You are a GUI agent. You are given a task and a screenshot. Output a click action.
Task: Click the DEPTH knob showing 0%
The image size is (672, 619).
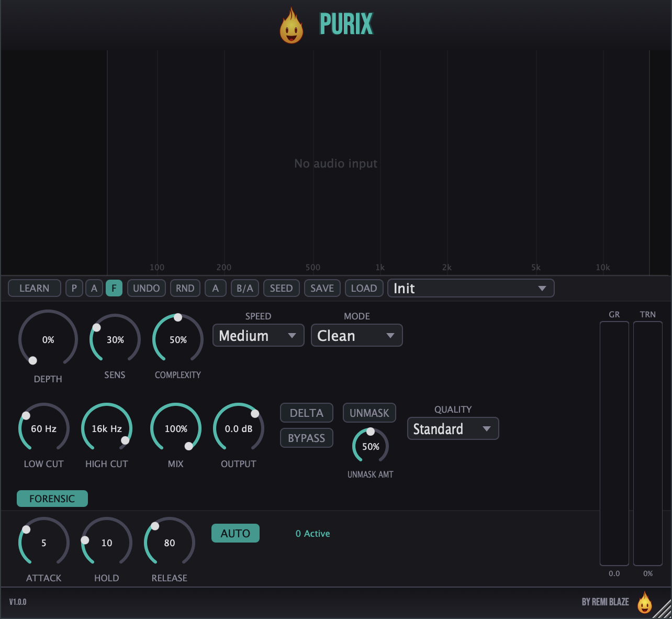tap(48, 339)
